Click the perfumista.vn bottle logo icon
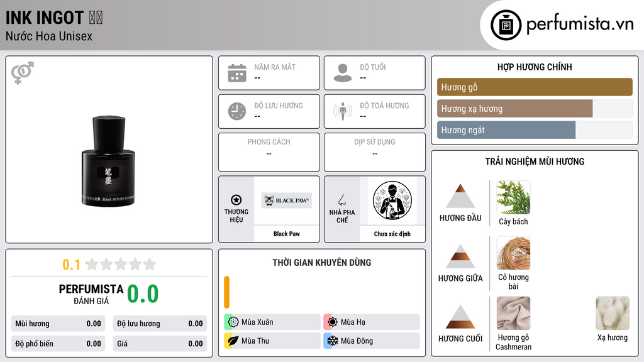This screenshot has height=362, width=644. (506, 25)
